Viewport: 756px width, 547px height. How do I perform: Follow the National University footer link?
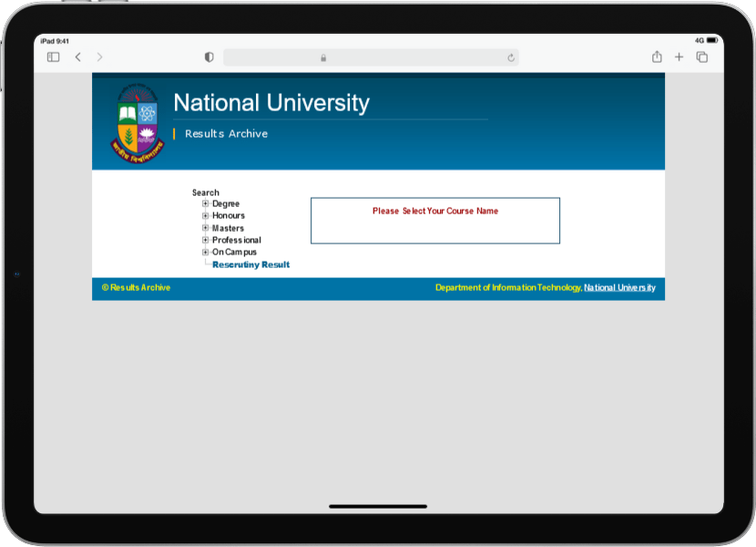point(619,288)
